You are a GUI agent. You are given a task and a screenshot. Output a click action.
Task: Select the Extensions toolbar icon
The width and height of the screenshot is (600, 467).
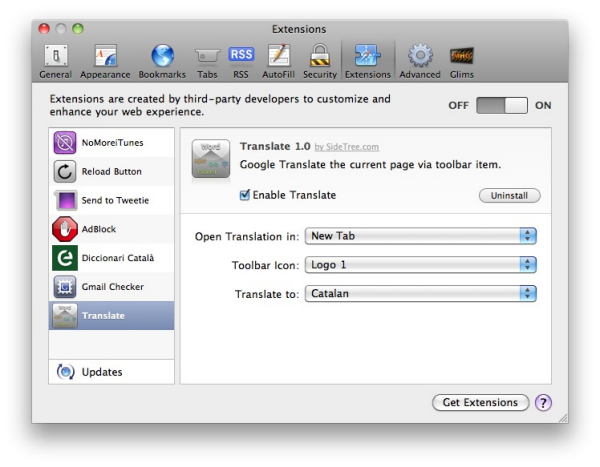tap(367, 56)
